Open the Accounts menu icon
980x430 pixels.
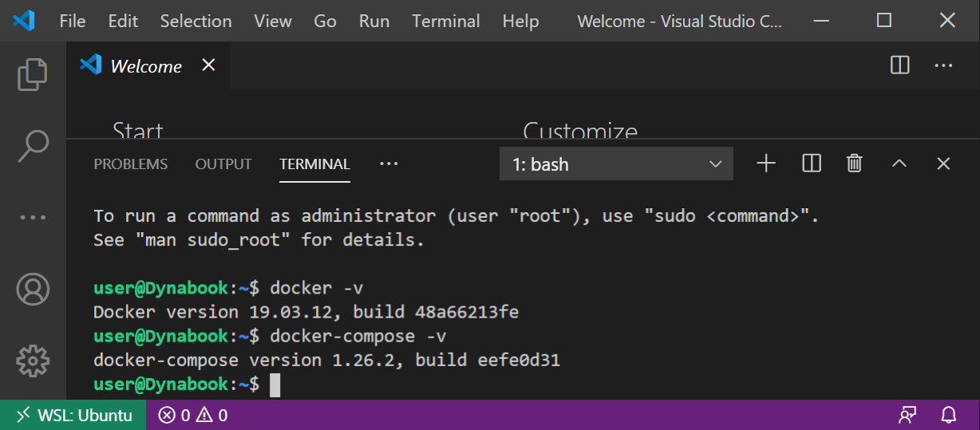click(x=33, y=290)
